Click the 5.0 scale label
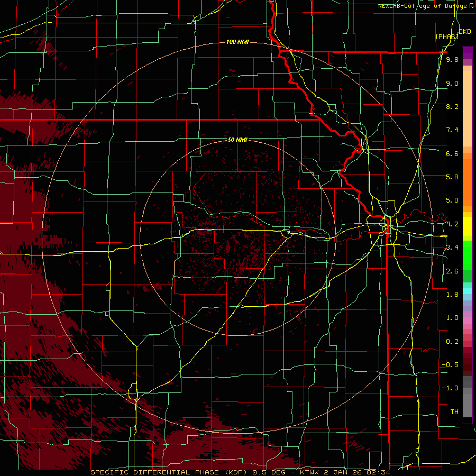476x476 pixels. pos(452,200)
